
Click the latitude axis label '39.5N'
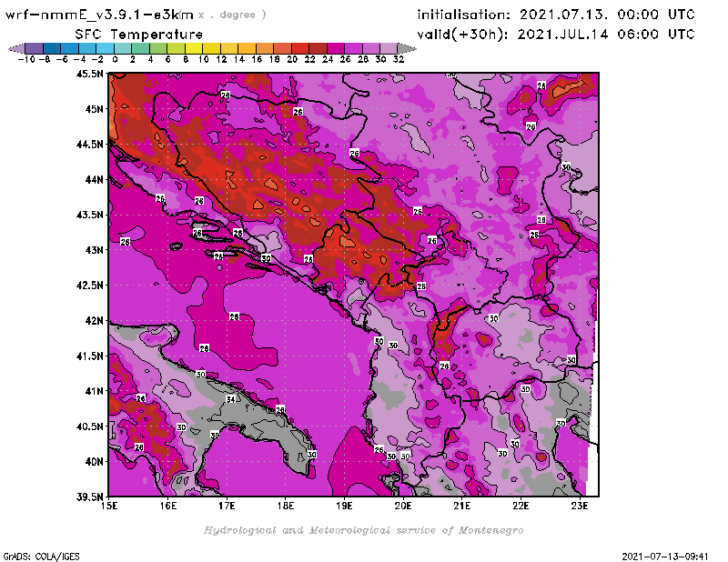click(89, 497)
